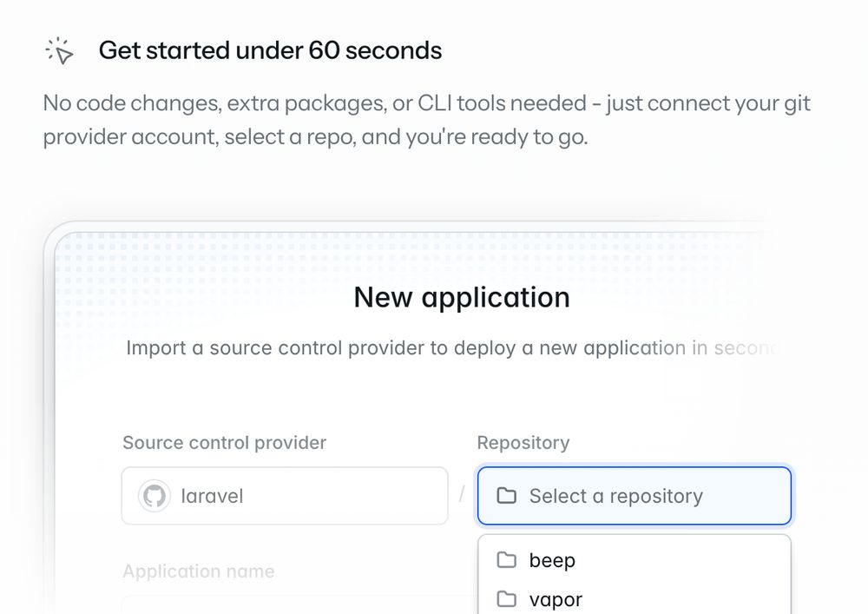
Task: Open the Select a repository dropdown
Action: click(x=635, y=496)
